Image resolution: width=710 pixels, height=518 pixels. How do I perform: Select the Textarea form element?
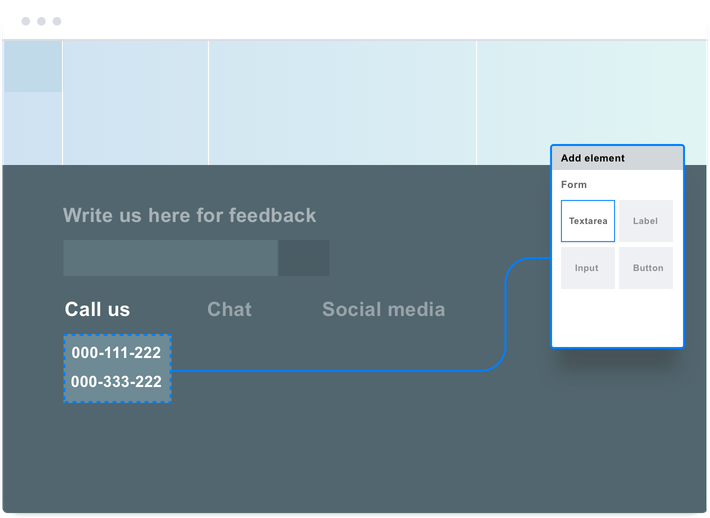[x=588, y=221]
